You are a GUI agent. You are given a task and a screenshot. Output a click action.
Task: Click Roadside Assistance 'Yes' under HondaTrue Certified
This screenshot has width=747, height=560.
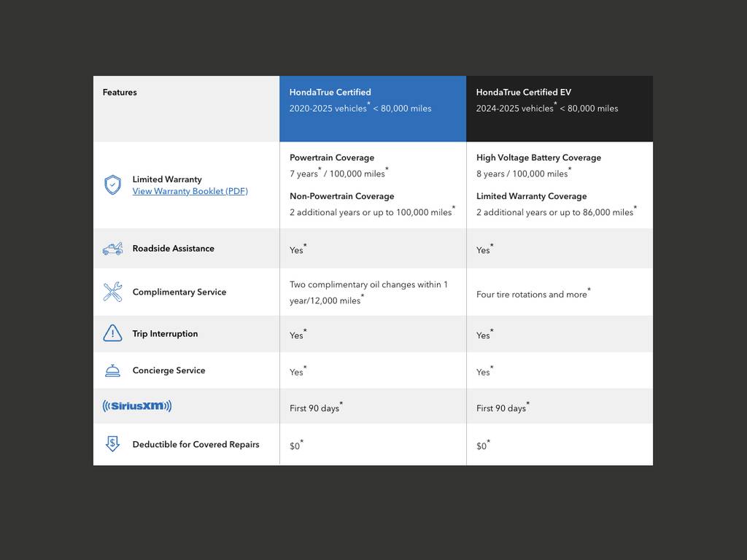(x=298, y=249)
